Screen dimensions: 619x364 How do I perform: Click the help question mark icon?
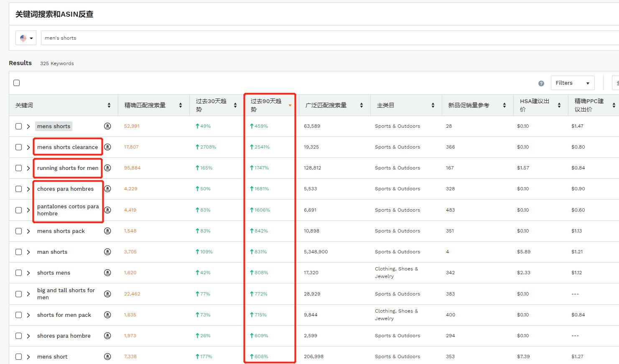541,83
